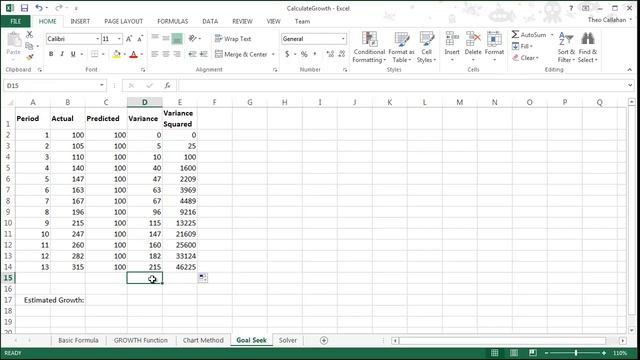This screenshot has height=360, width=640.
Task: Open the Fill dropdown
Action: pyautogui.click(x=522, y=46)
